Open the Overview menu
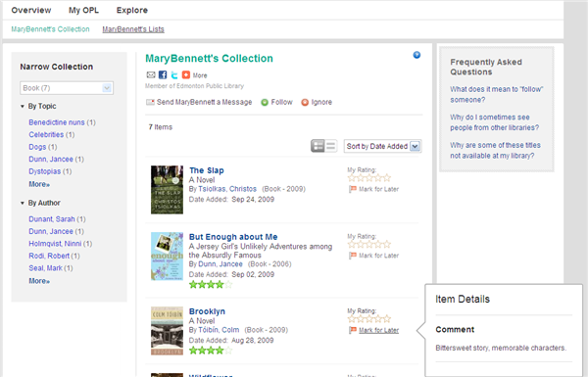This screenshot has height=377, width=588. coord(31,10)
